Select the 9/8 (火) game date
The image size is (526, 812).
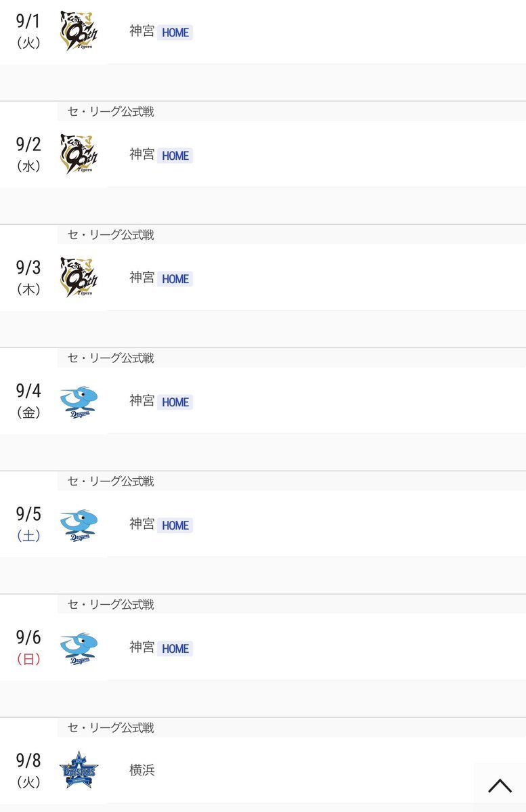(x=28, y=771)
